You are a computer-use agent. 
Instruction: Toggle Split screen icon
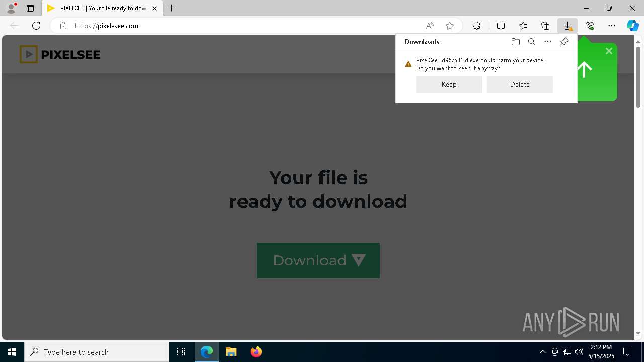coord(501,26)
